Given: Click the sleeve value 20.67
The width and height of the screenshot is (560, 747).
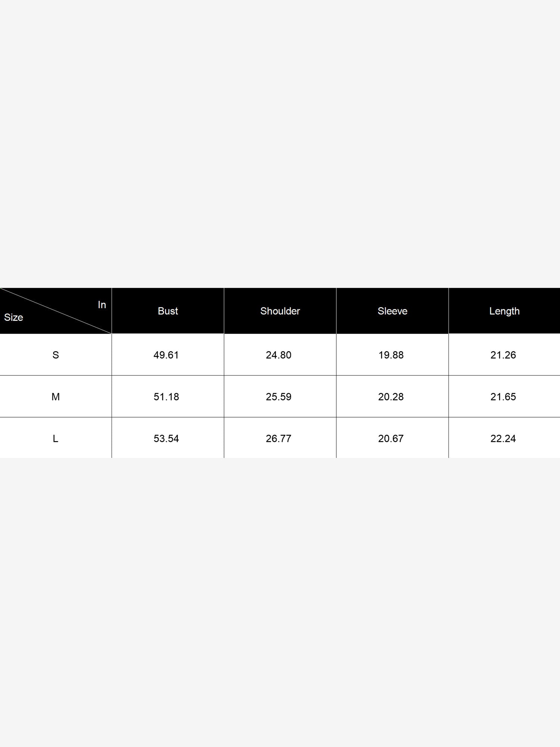Looking at the screenshot, I should tap(391, 438).
